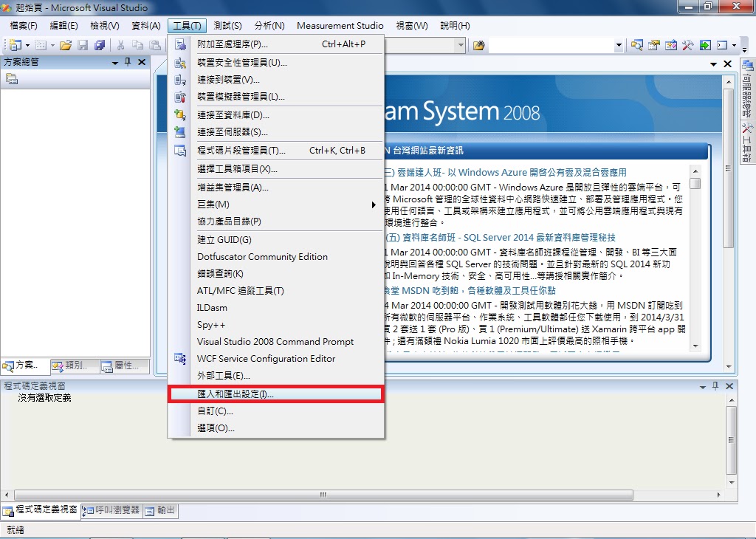The height and width of the screenshot is (539, 756).
Task: Open the 檢視(V) menu
Action: [x=105, y=26]
